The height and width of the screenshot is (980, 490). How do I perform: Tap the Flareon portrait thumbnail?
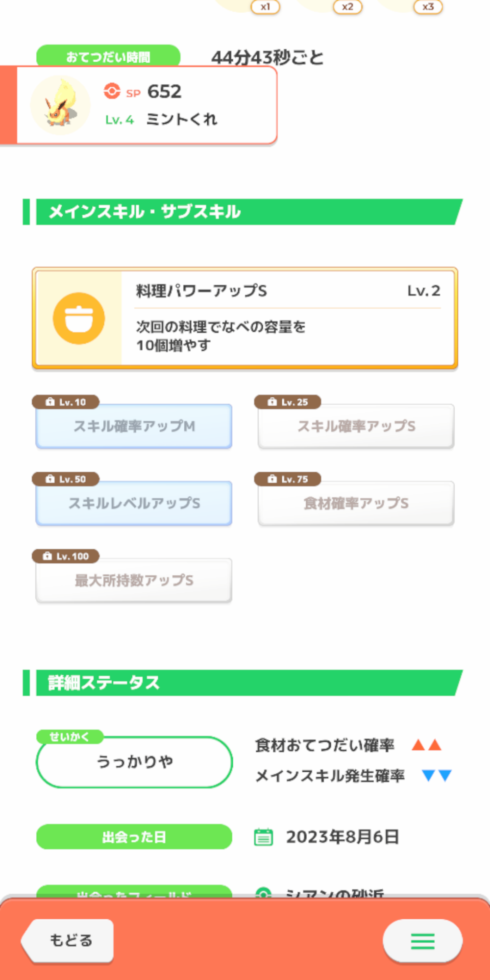pyautogui.click(x=60, y=105)
